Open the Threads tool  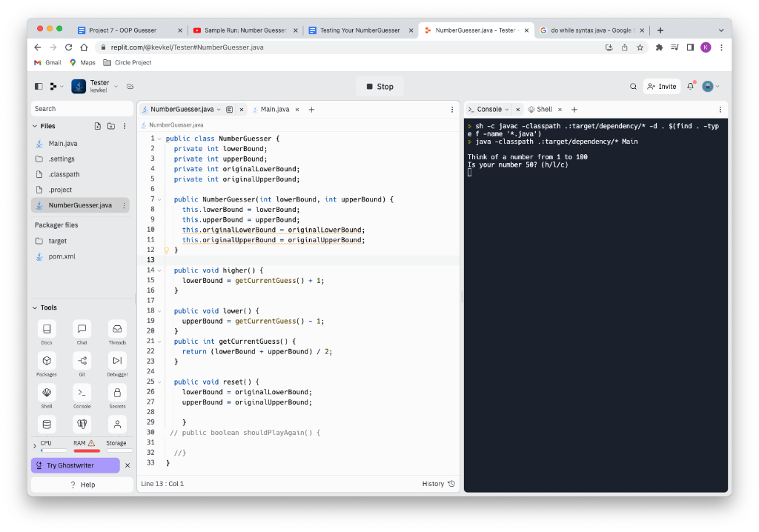[117, 329]
